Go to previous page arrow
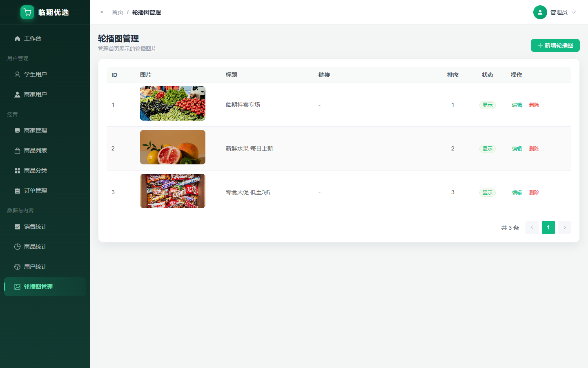This screenshot has height=368, width=588. click(532, 227)
